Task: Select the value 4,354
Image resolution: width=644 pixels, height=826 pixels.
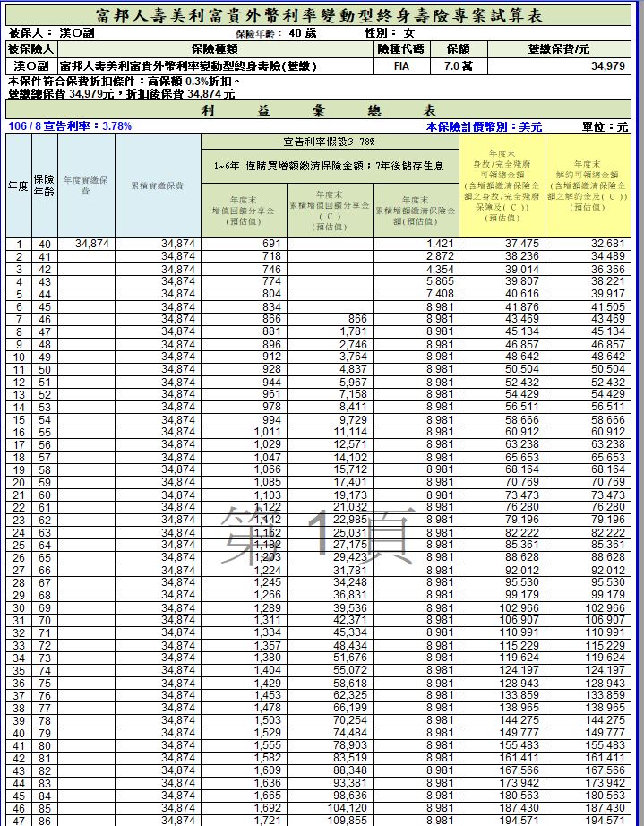Action: 440,269
